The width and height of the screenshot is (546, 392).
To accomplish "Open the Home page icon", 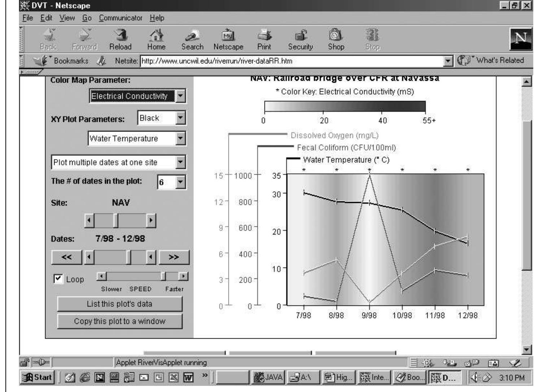I will coord(157,38).
